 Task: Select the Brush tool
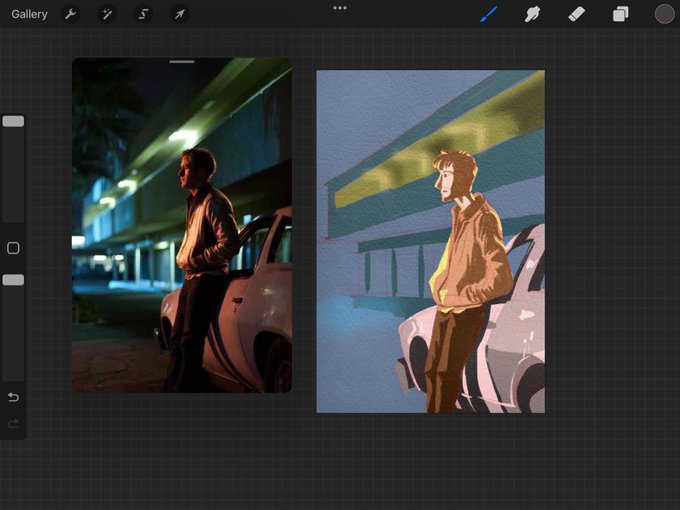pyautogui.click(x=489, y=14)
